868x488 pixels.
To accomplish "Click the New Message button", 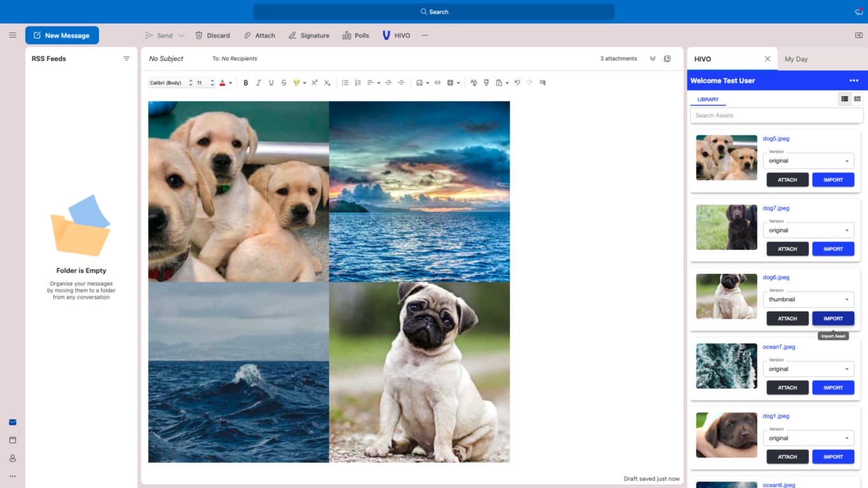I will click(62, 36).
